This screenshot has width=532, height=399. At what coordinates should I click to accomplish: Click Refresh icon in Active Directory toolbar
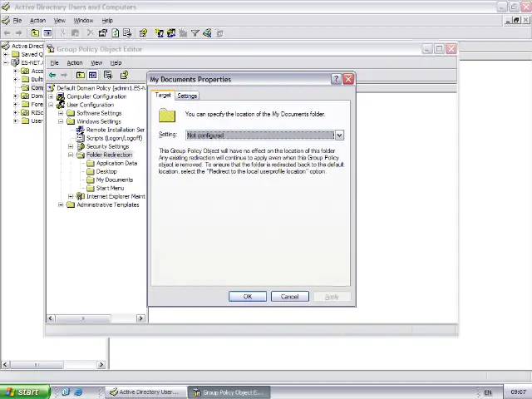[x=116, y=33]
